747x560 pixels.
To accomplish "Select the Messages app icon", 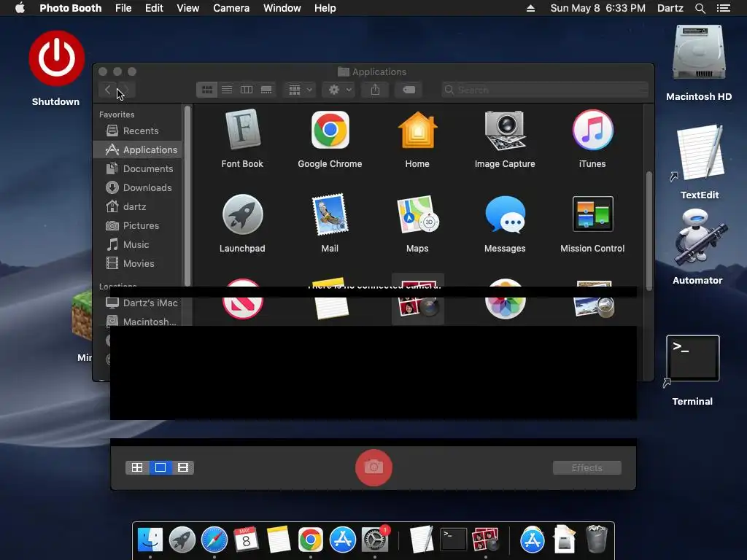I will click(505, 214).
